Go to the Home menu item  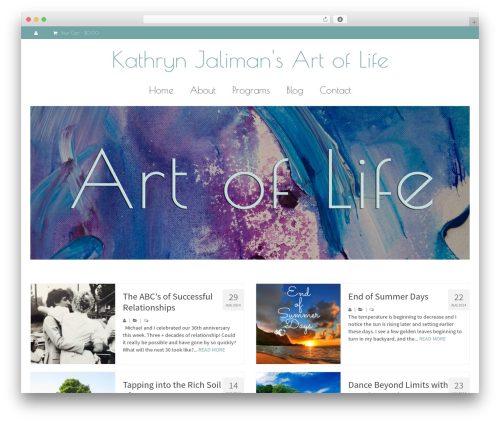tap(161, 90)
